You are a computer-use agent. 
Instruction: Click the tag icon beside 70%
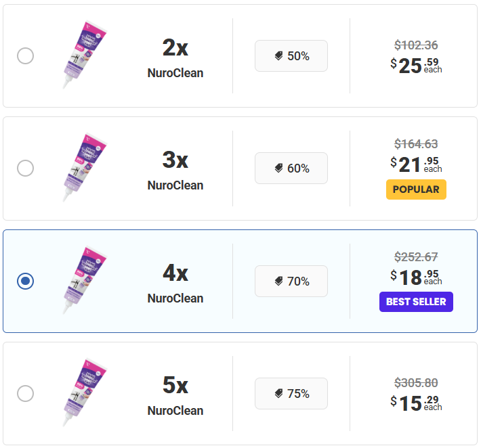(279, 281)
